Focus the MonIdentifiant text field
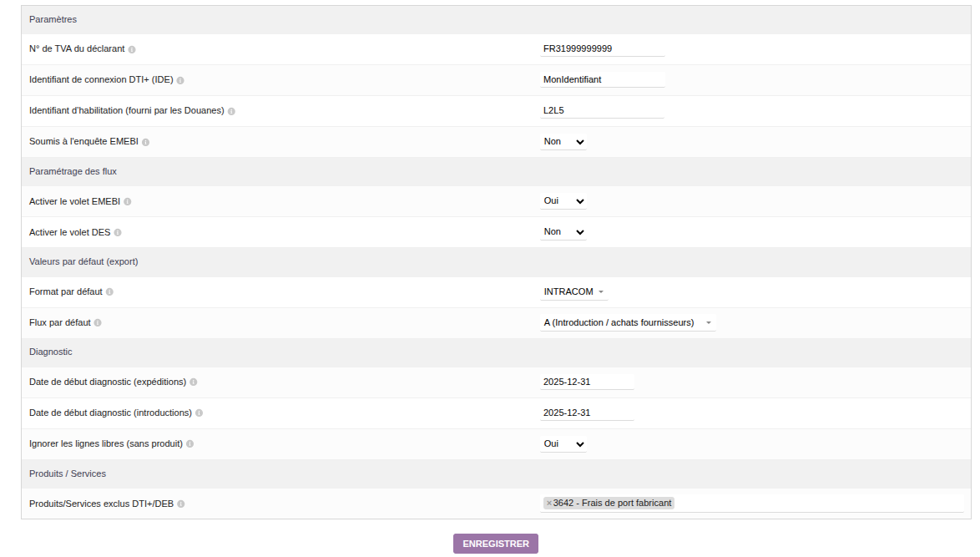 point(603,79)
